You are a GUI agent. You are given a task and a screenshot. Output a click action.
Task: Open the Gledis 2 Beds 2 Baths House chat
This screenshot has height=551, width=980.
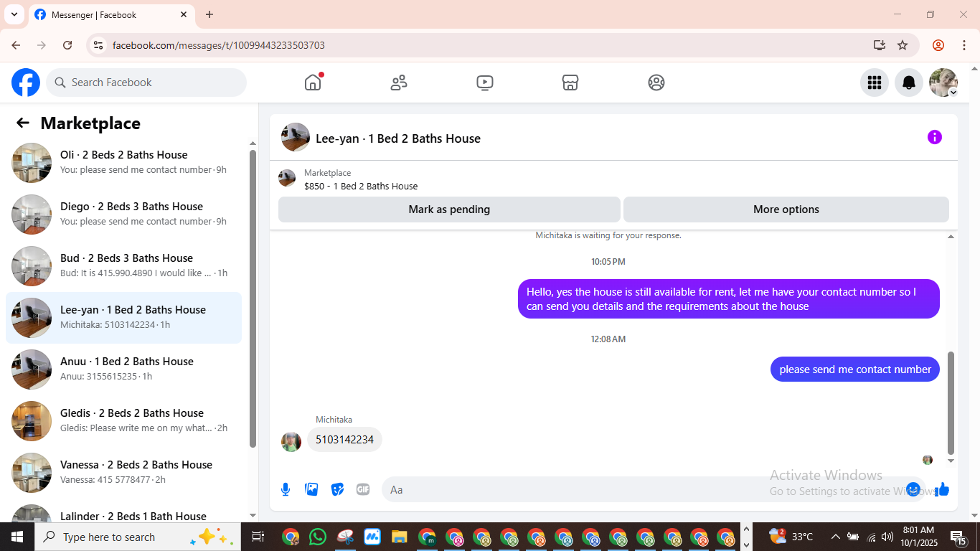tap(123, 421)
